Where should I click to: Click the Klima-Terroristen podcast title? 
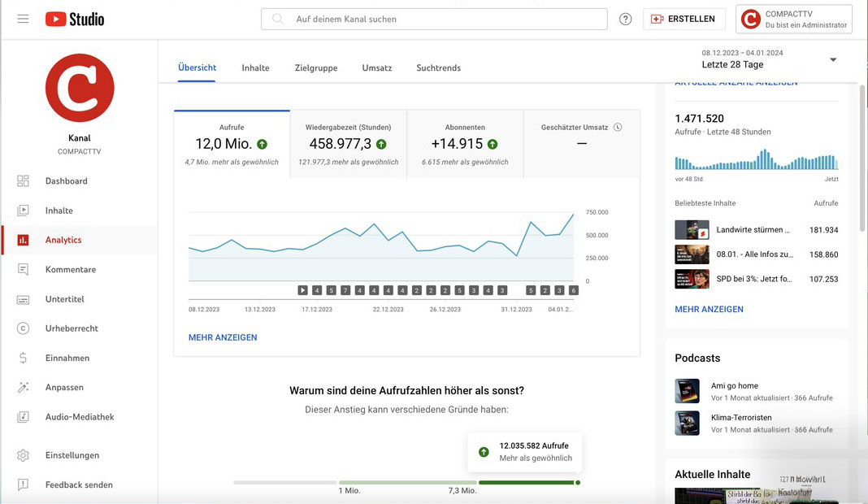pos(741,418)
